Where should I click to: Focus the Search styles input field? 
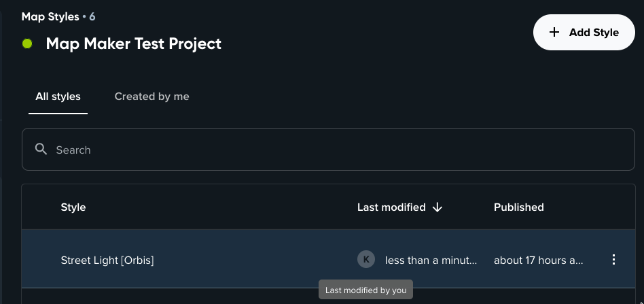(x=326, y=150)
